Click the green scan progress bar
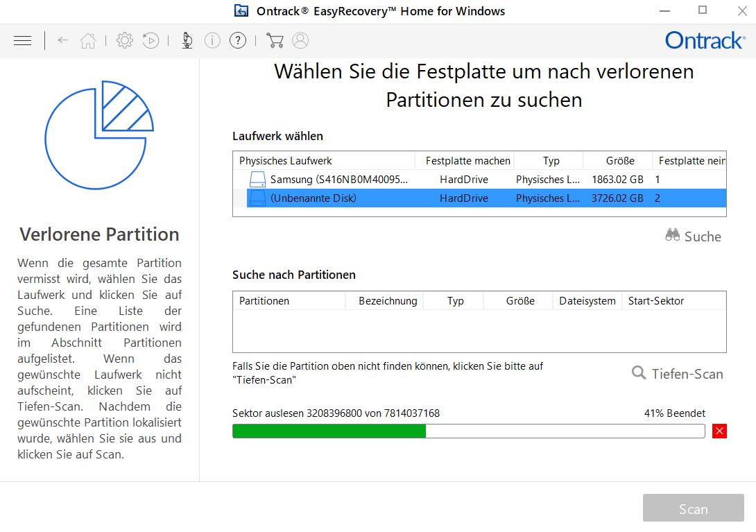 (x=469, y=431)
